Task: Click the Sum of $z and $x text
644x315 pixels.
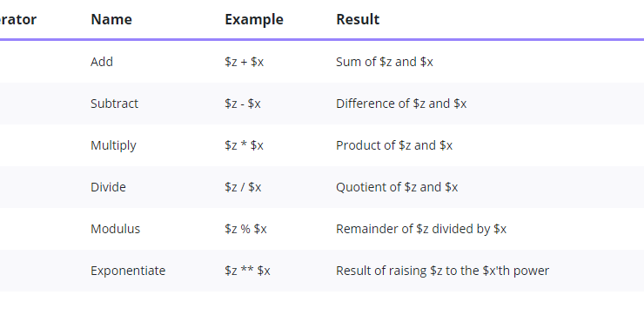Action: pyautogui.click(x=385, y=62)
